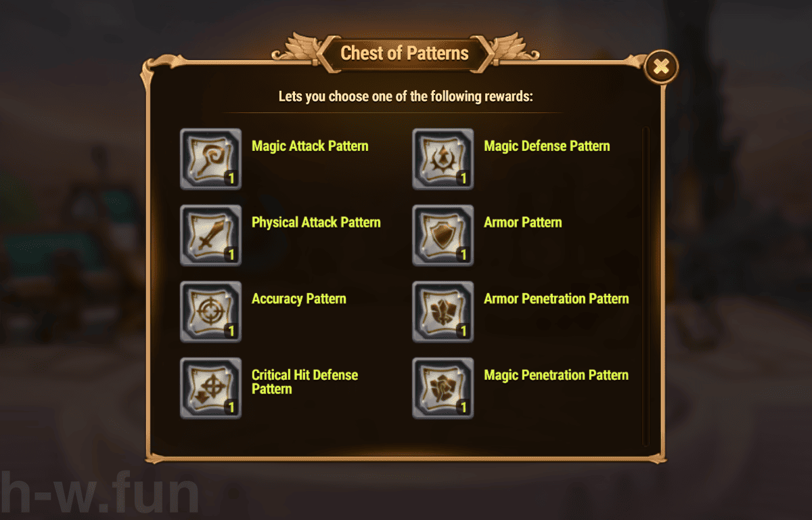The height and width of the screenshot is (520, 812).
Task: Select the Accuracy Pattern crosshair icon
Action: tap(210, 312)
